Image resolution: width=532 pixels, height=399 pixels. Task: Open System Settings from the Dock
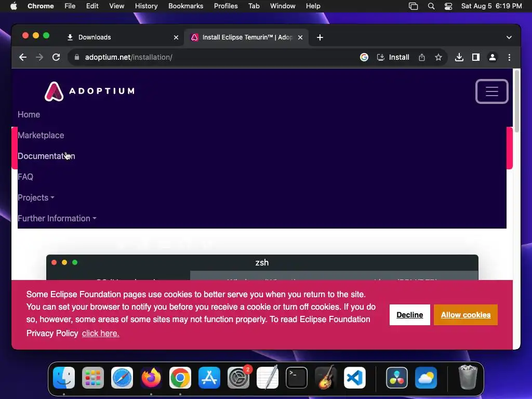(238, 378)
